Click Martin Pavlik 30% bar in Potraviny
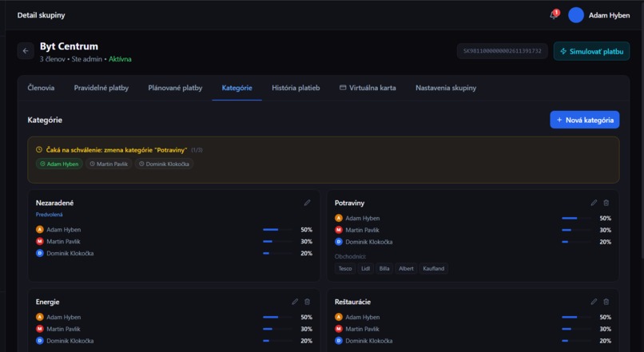Image resolution: width=644 pixels, height=352 pixels. coord(576,230)
